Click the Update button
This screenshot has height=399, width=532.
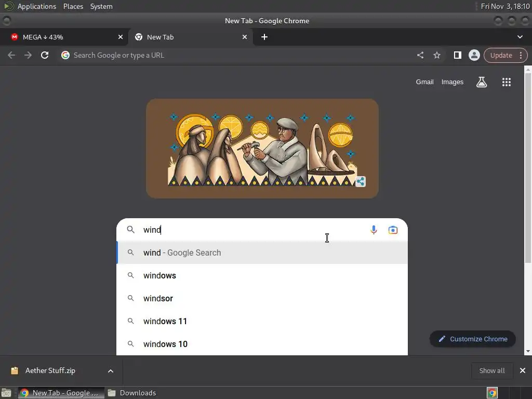click(x=501, y=55)
